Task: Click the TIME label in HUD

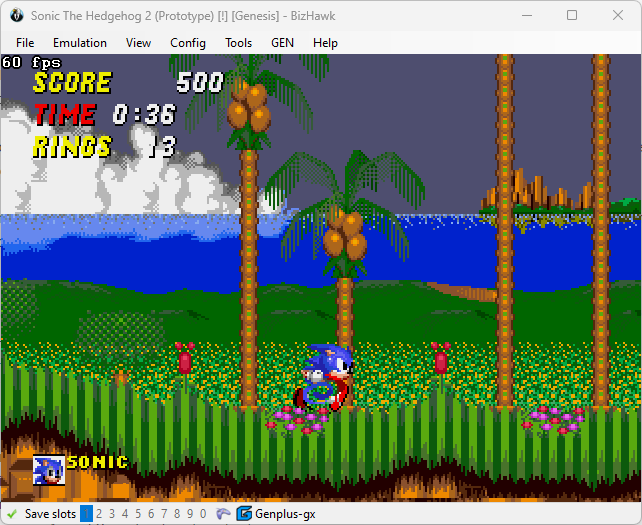Action: tap(65, 114)
